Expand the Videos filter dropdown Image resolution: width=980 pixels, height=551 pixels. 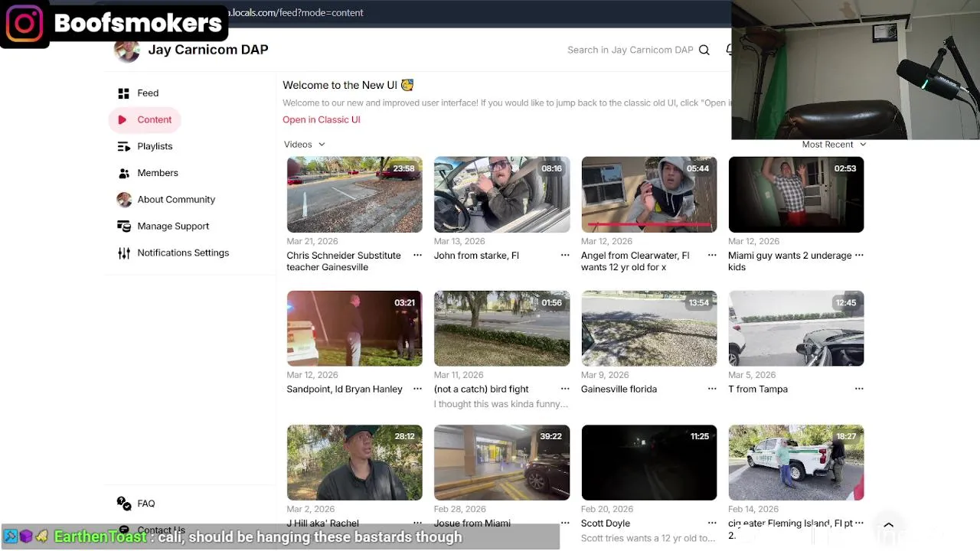pos(305,145)
